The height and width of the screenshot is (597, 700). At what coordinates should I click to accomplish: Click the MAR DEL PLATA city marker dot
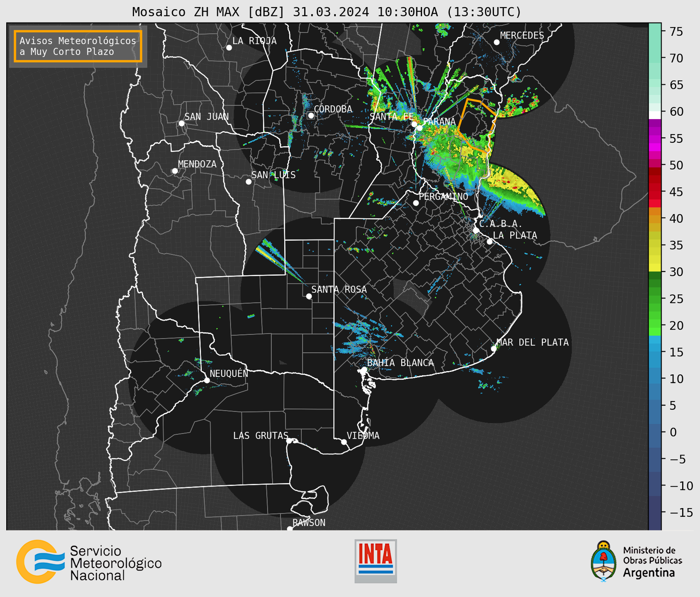pyautogui.click(x=494, y=349)
